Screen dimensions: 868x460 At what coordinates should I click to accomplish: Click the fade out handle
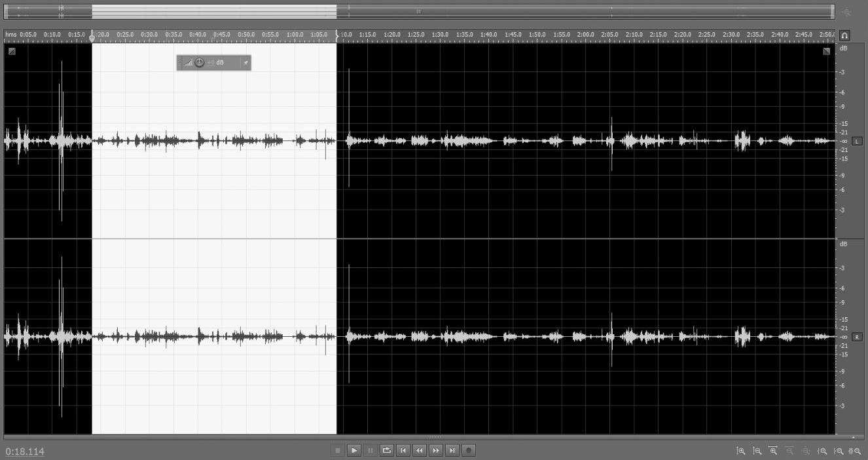click(826, 50)
